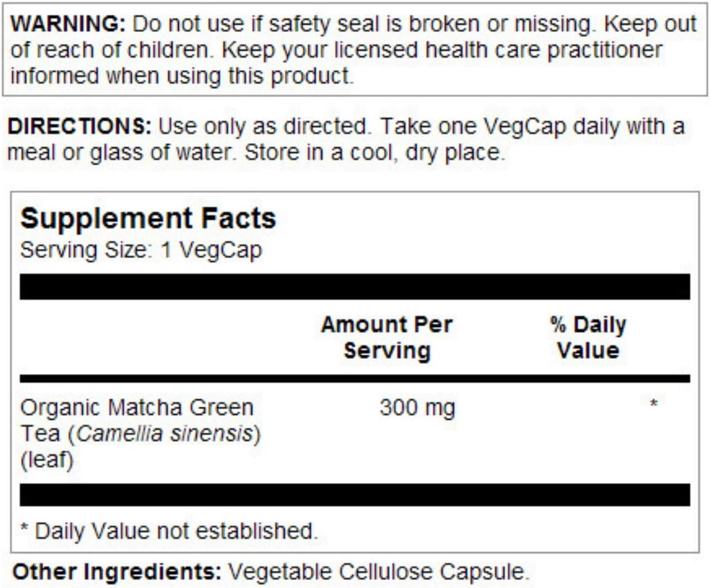Click the "Serving Size: 1 VegCap" line
The height and width of the screenshot is (588, 710).
[141, 250]
